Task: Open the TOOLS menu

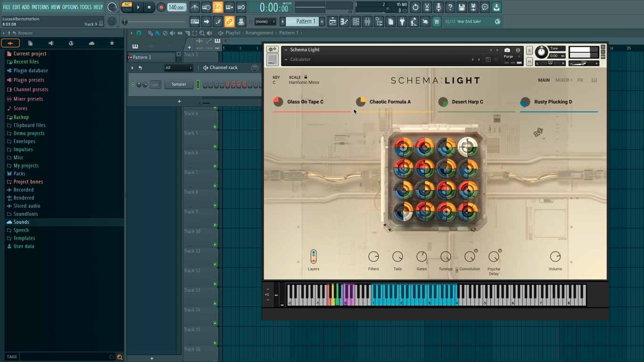Action: pos(86,7)
